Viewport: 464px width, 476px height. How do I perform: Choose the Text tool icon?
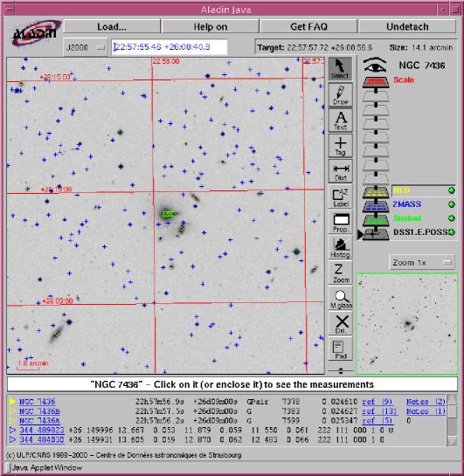tap(341, 121)
